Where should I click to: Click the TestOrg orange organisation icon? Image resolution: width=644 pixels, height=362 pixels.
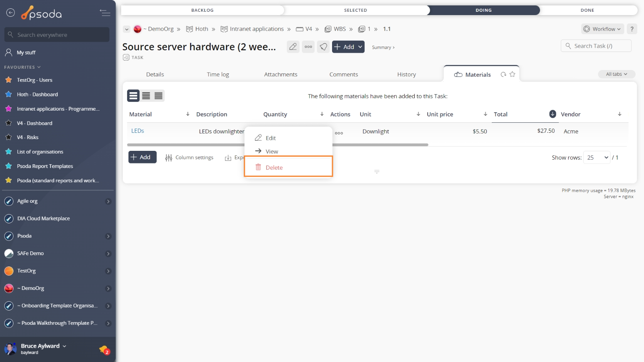(9, 271)
